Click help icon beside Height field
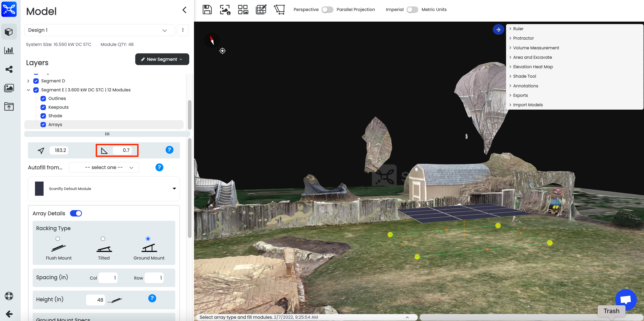 (152, 298)
